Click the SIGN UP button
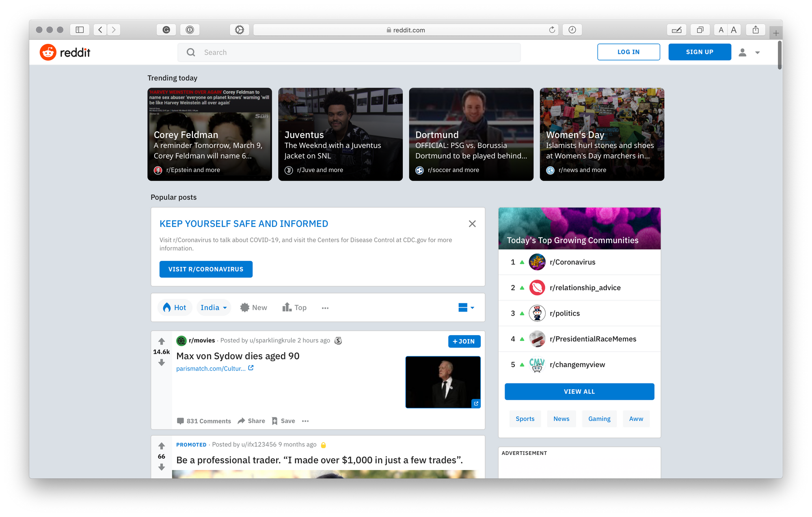The width and height of the screenshot is (812, 517). [700, 52]
